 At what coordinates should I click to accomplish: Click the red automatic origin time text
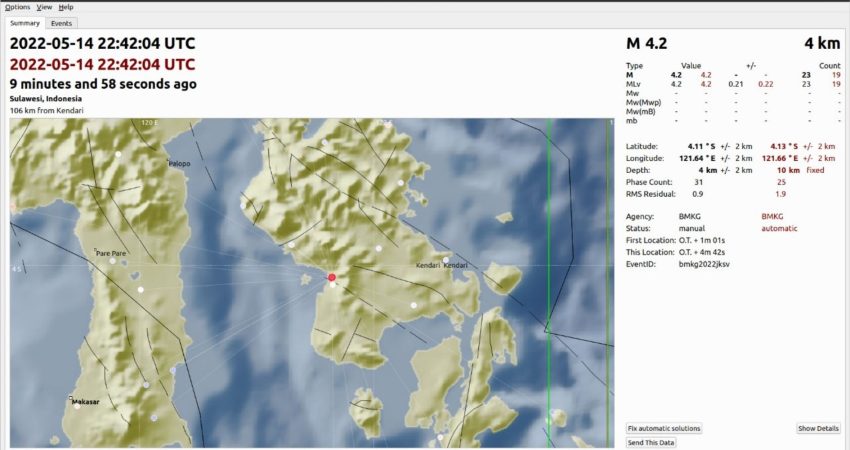click(x=102, y=65)
